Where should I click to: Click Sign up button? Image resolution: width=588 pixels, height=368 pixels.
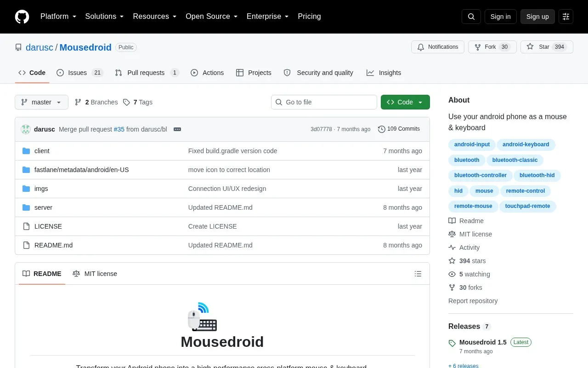(x=537, y=17)
